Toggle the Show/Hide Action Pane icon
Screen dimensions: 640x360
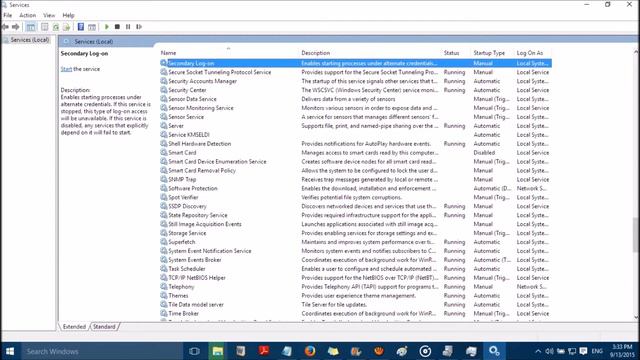(92, 27)
